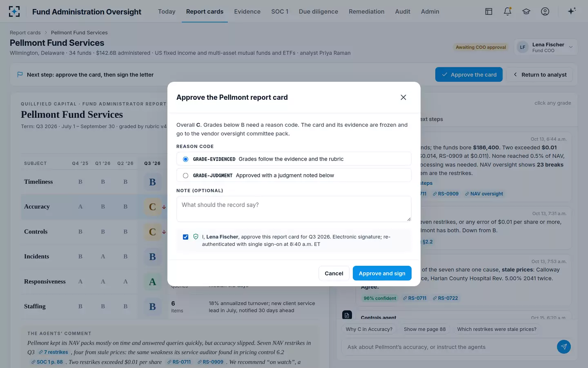The height and width of the screenshot is (368, 588).
Task: Send the message to the agents
Action: tap(564, 347)
